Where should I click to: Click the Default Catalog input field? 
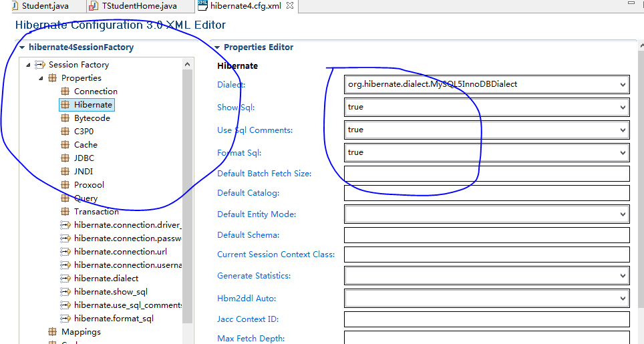[487, 193]
